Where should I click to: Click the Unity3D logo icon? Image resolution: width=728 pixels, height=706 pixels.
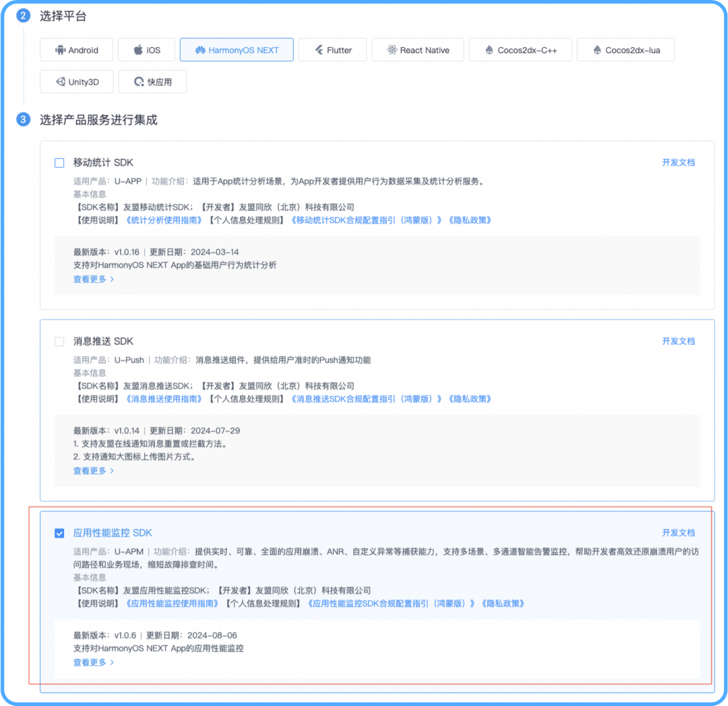pos(61,82)
